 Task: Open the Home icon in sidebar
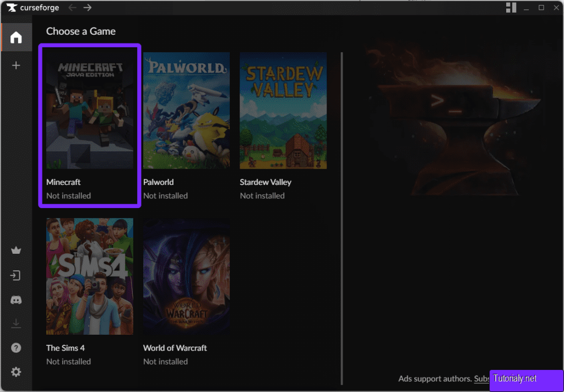pyautogui.click(x=16, y=37)
